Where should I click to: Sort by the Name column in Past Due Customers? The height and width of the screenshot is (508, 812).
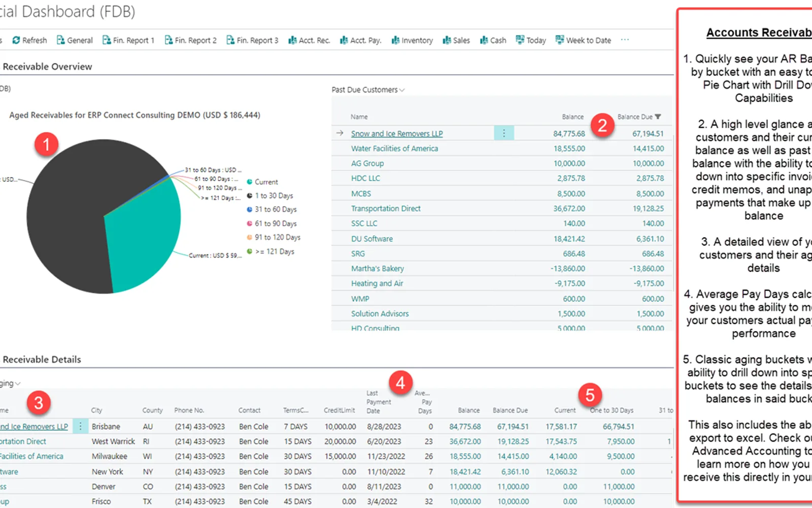click(x=359, y=117)
